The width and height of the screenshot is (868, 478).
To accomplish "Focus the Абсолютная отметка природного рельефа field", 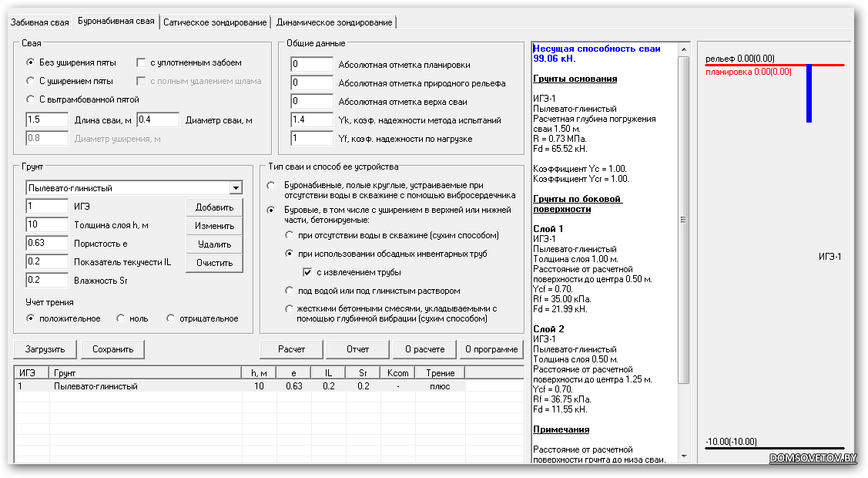I will click(312, 83).
